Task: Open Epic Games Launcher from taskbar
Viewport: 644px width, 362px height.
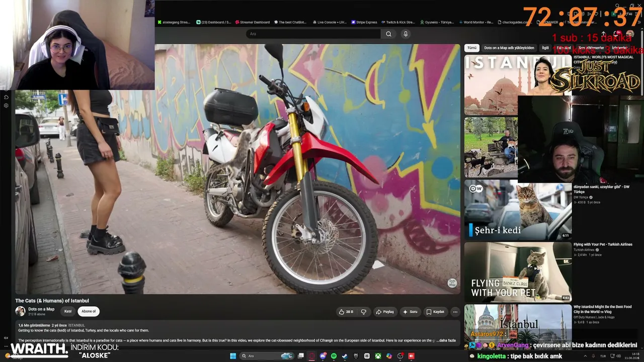Action: click(356, 356)
